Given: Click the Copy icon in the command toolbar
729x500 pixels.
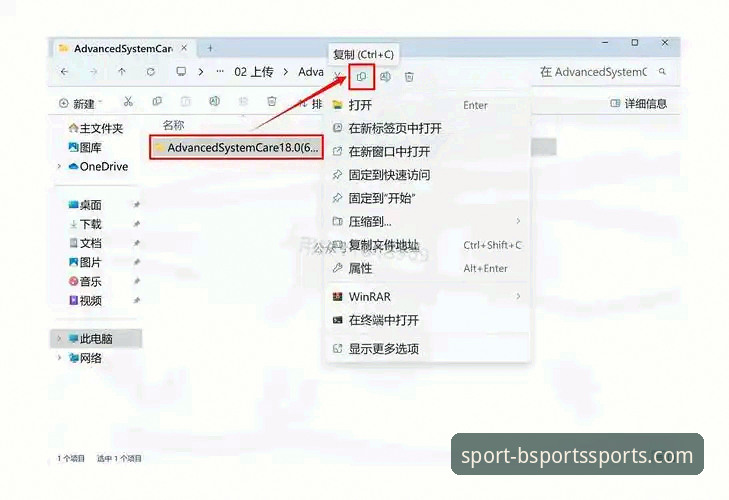Looking at the screenshot, I should point(157,101).
